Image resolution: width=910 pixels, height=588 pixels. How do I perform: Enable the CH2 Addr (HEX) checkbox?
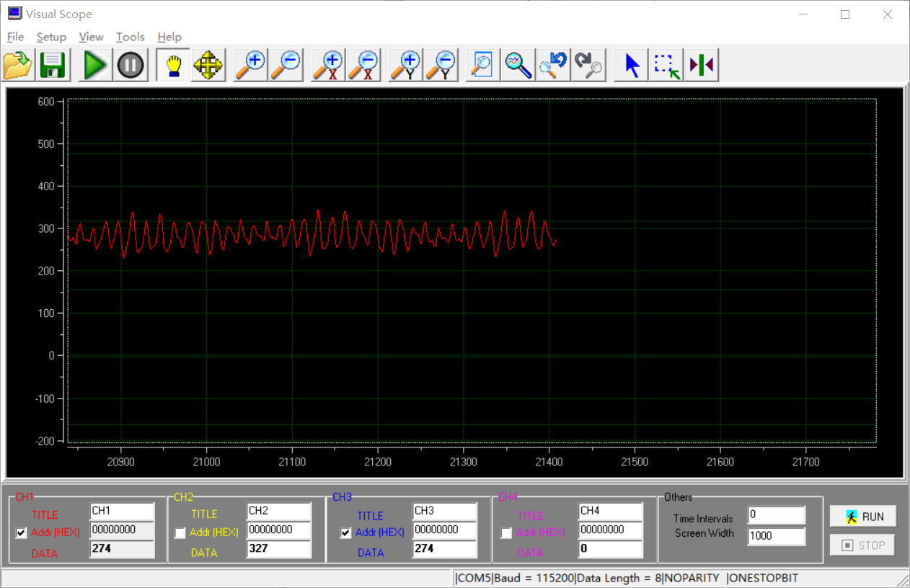tap(180, 533)
